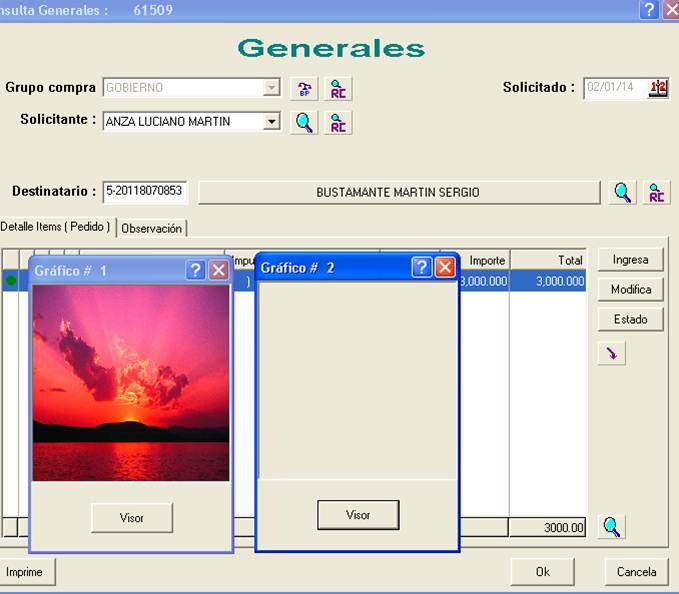679x594 pixels.
Task: Switch to the Observación tab
Action: pos(152,228)
